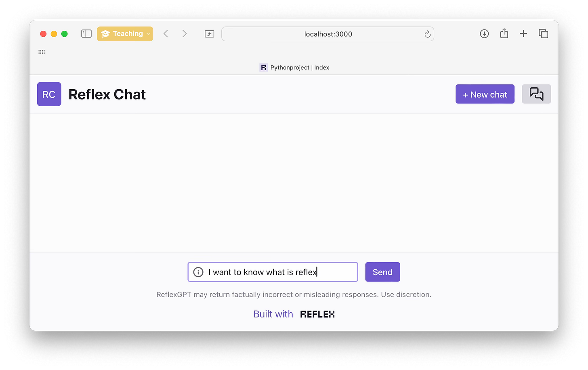Open Safari downloads icon

pos(484,34)
